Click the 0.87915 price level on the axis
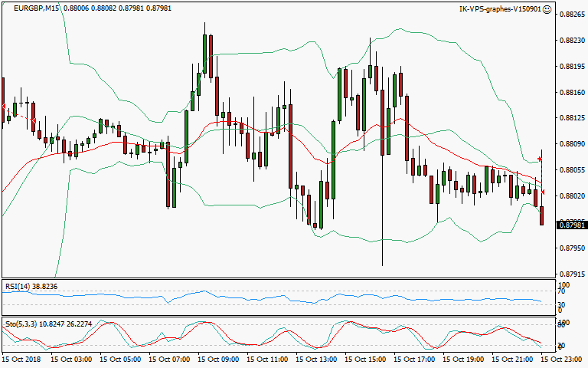 (570, 274)
